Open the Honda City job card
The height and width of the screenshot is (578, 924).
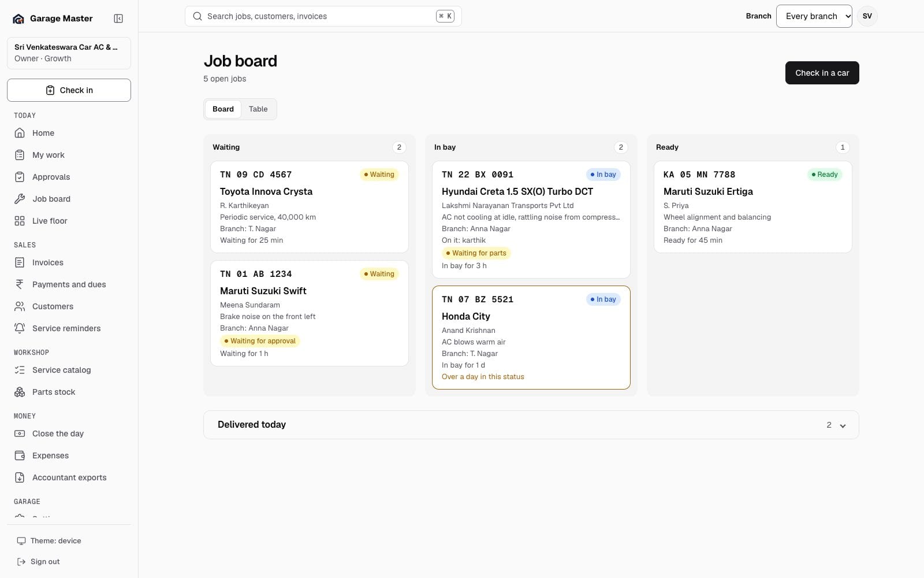[531, 338]
